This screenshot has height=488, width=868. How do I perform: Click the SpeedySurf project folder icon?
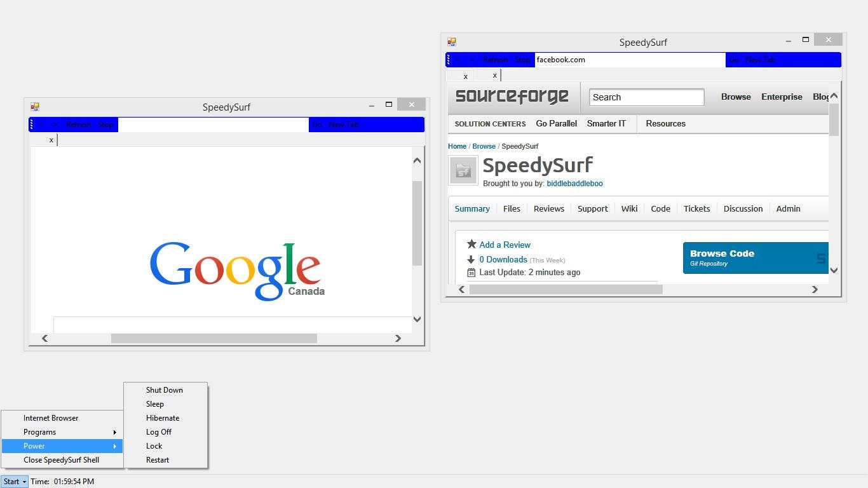[463, 170]
